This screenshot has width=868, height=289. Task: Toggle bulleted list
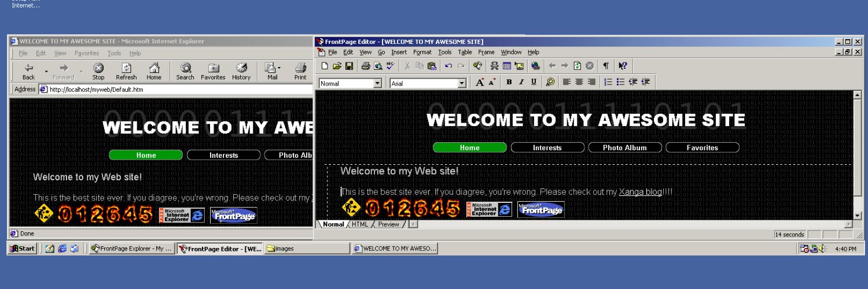tap(620, 83)
